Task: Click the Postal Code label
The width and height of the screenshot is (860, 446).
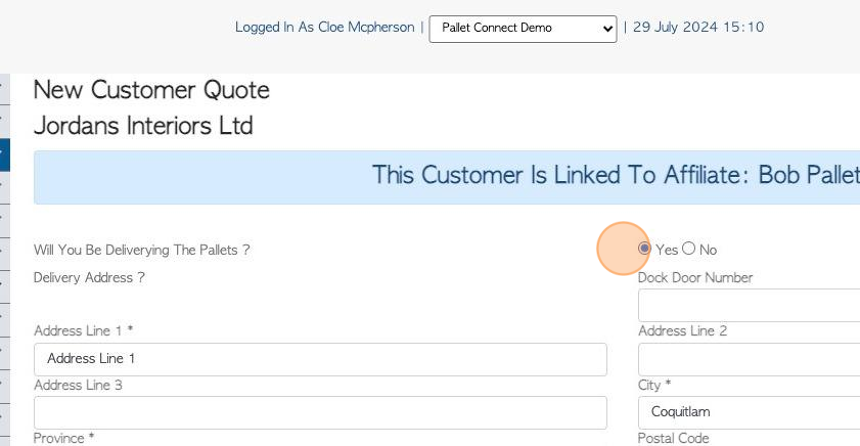Action: pyautogui.click(x=673, y=438)
